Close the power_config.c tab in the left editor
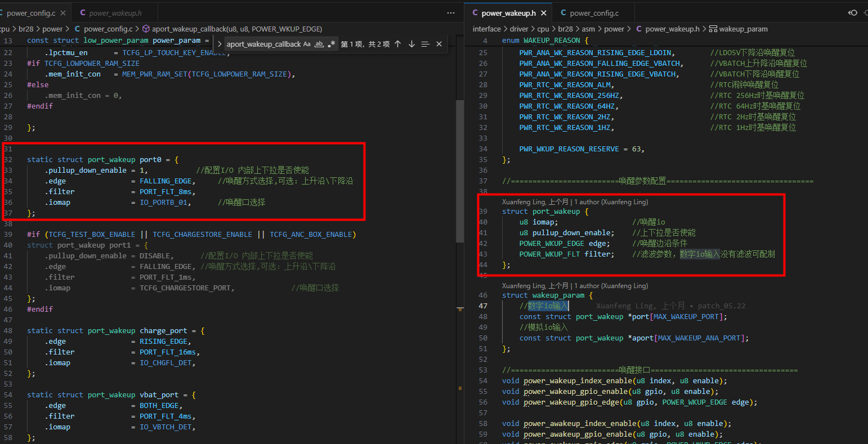The width and height of the screenshot is (868, 444). pos(62,12)
